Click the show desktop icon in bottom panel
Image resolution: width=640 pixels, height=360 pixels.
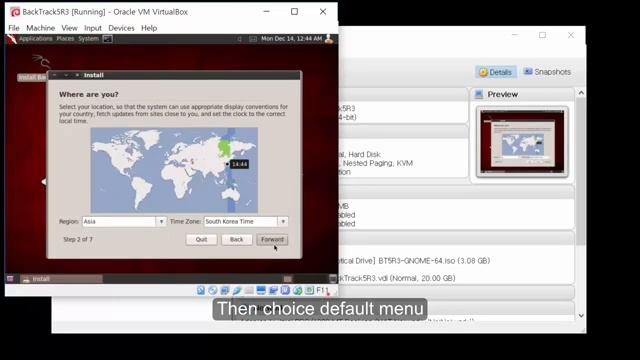tap(10, 279)
